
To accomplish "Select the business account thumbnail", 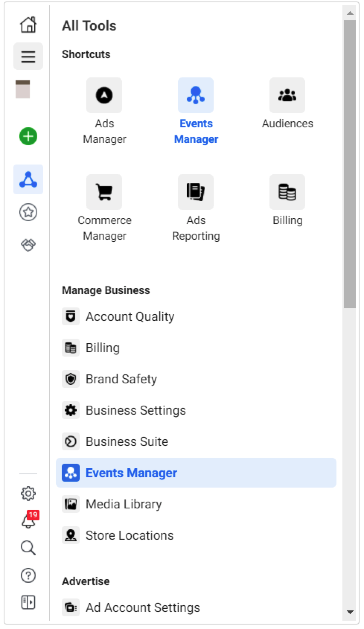I will pyautogui.click(x=23, y=89).
